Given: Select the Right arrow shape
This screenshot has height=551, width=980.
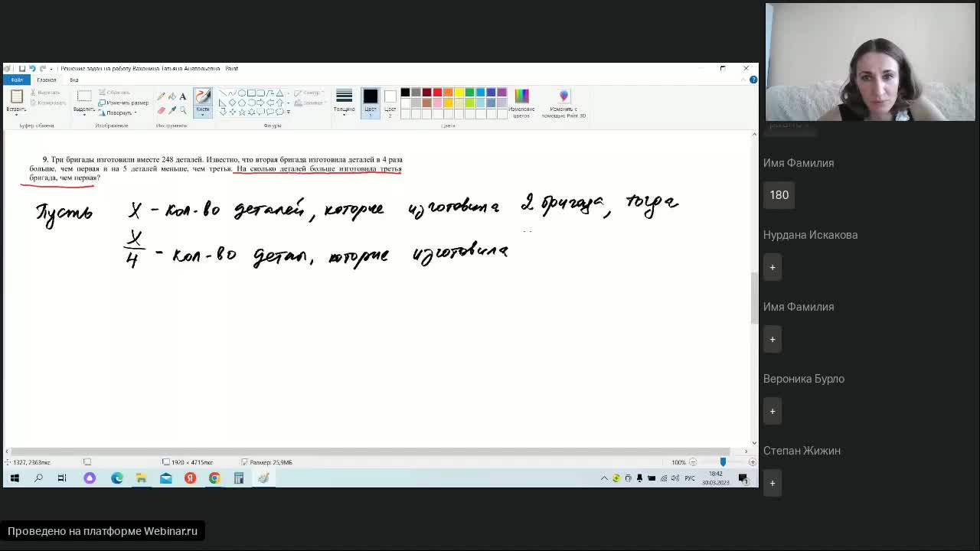Looking at the screenshot, I should point(260,103).
